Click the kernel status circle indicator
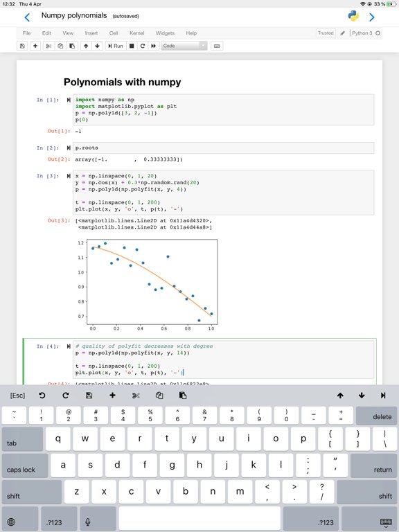This screenshot has width=399, height=532. (378, 33)
